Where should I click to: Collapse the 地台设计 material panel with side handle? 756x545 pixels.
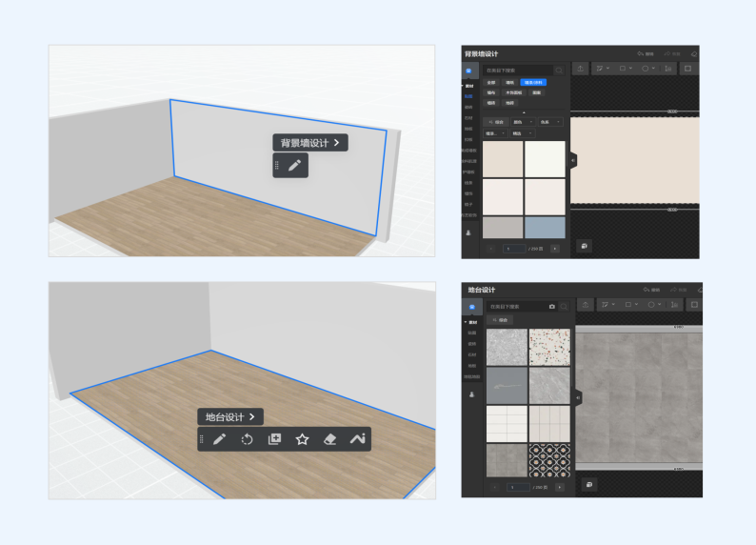pyautogui.click(x=578, y=398)
